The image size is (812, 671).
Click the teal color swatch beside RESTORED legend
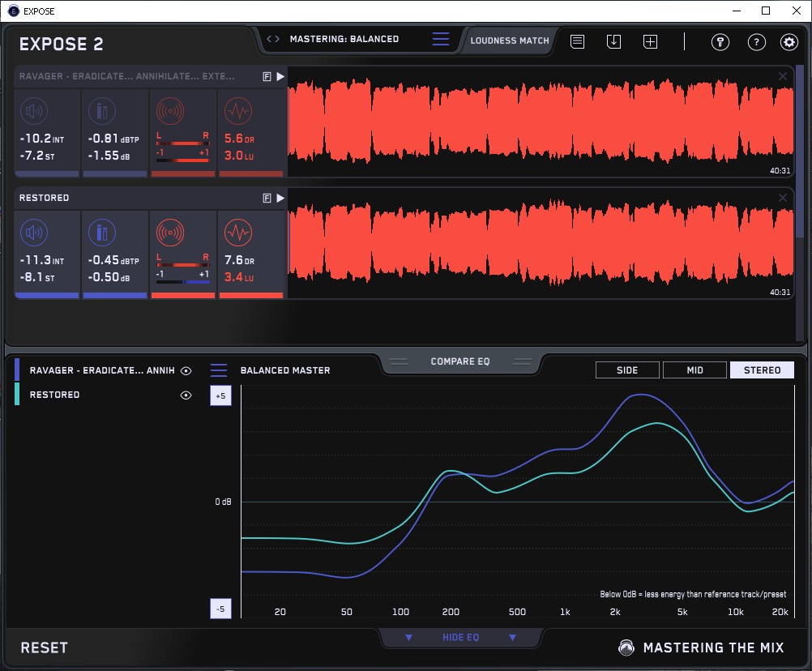click(x=17, y=394)
